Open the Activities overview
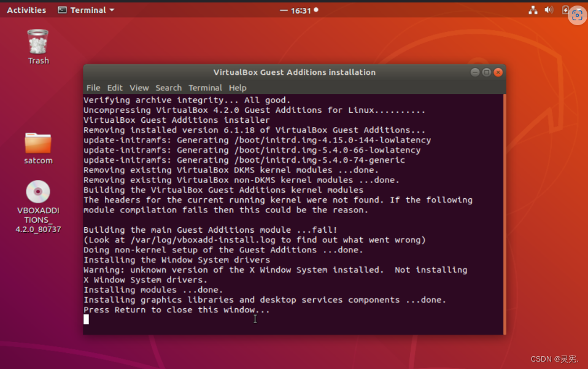Viewport: 588px width, 369px height. click(26, 10)
